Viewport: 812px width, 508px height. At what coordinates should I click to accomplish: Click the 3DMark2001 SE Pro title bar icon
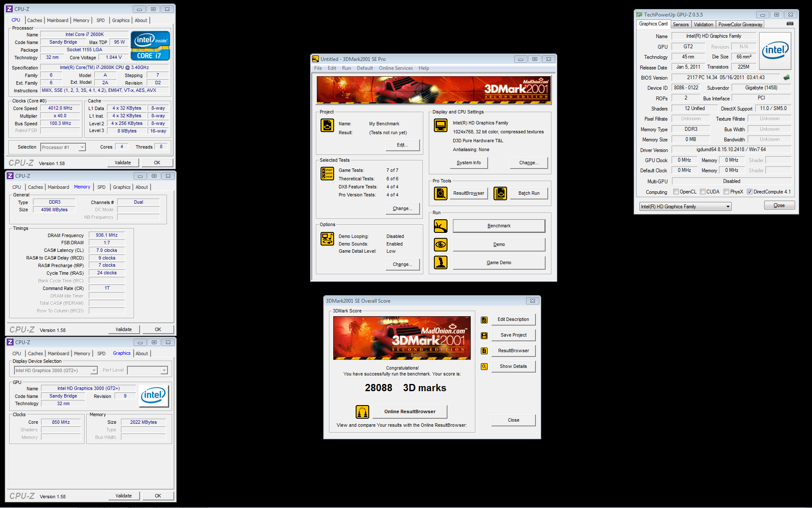coord(315,59)
